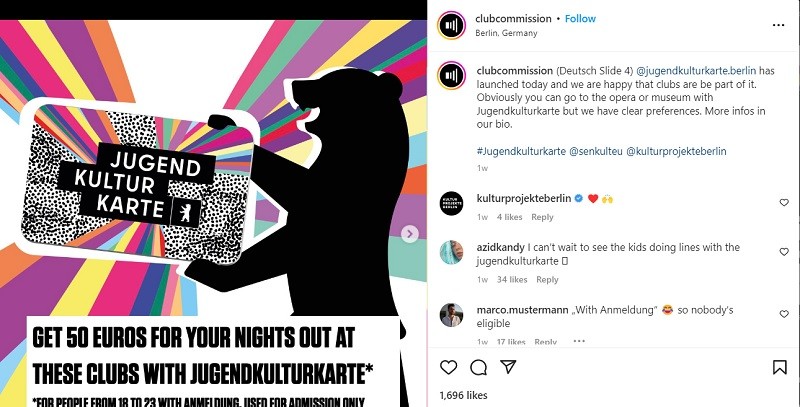
Task: Reply to the azidkandy comment
Action: (547, 279)
